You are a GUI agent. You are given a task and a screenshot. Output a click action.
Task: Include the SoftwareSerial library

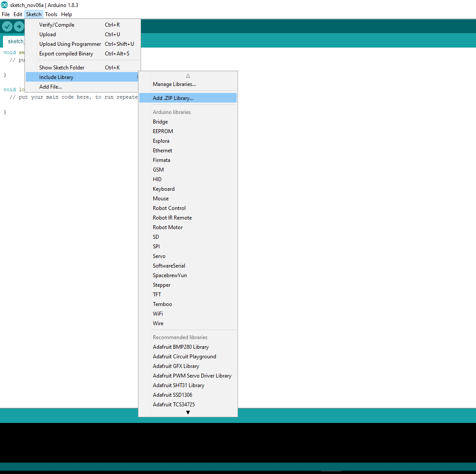click(x=169, y=266)
